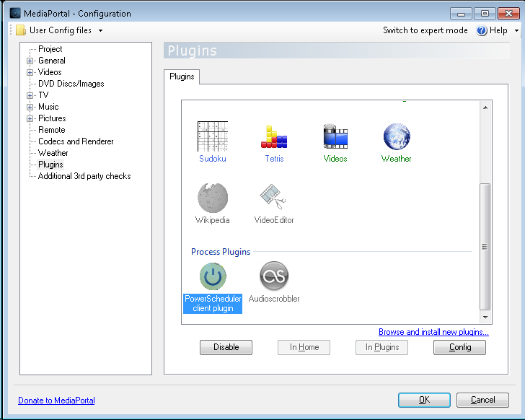
Task: Select the VideoEditor plugin icon
Action: [273, 197]
